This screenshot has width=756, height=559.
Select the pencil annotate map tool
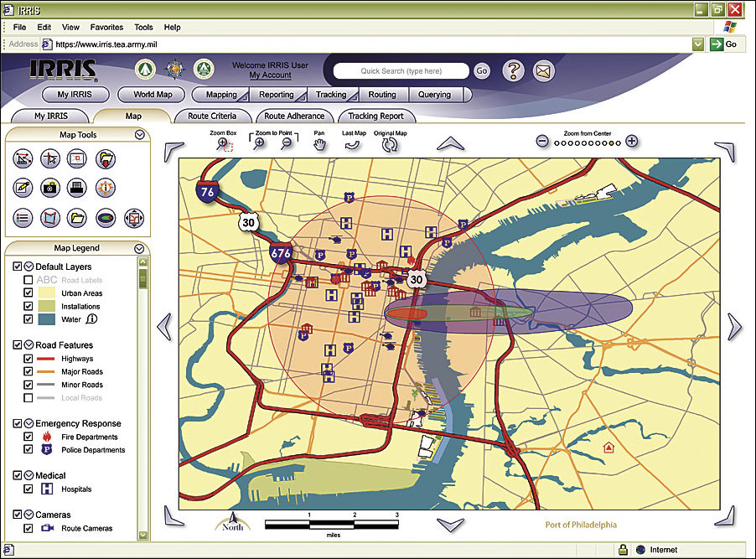(x=23, y=188)
